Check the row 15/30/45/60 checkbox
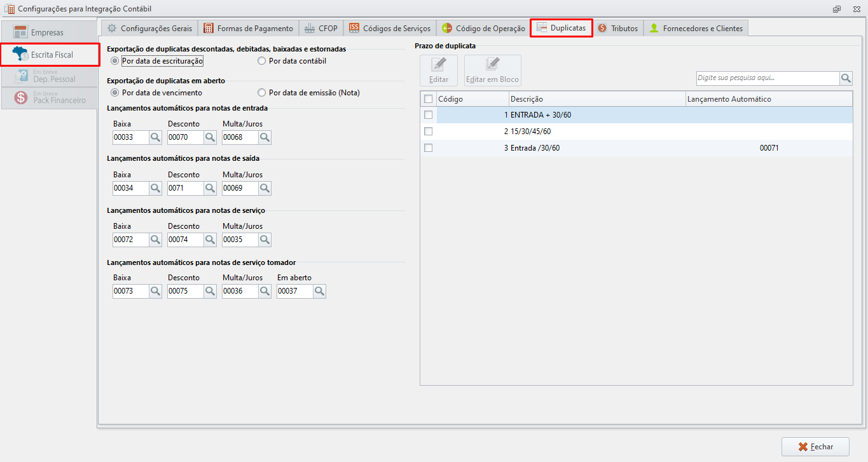Screen dimensions: 868x462 tap(429, 132)
